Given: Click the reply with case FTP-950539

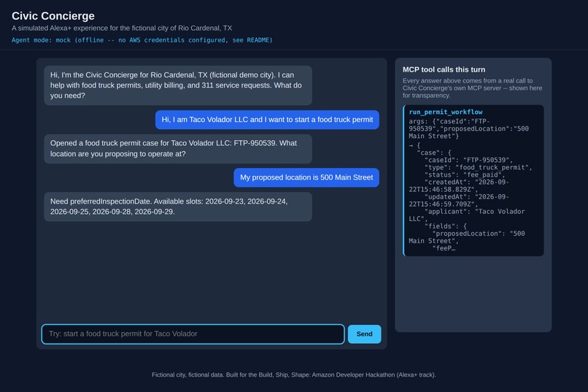Looking at the screenshot, I should pos(178,148).
